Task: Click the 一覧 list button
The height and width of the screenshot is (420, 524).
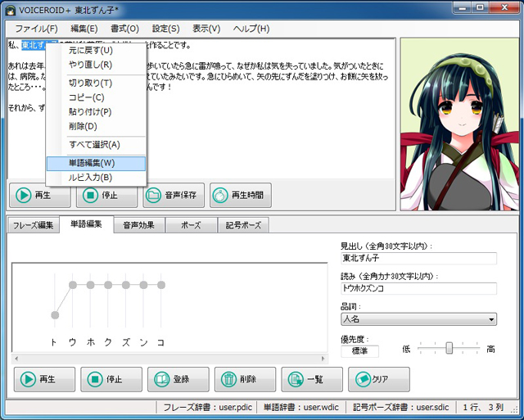Action: coord(312,379)
